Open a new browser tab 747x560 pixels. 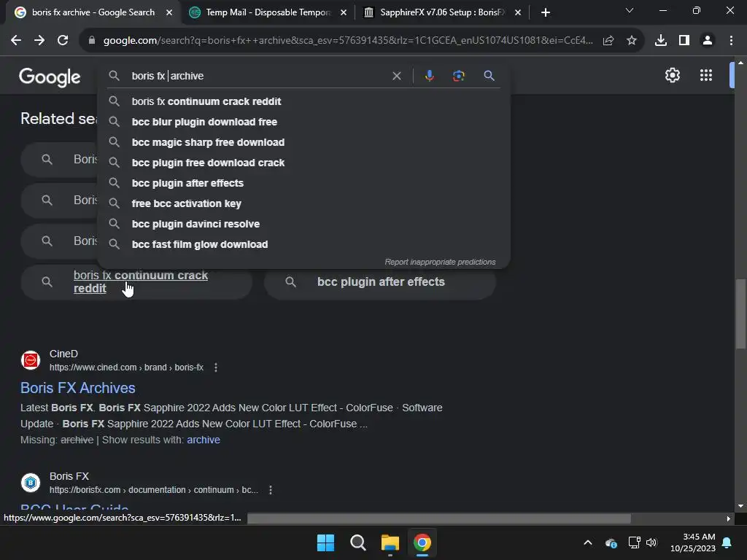pos(546,12)
